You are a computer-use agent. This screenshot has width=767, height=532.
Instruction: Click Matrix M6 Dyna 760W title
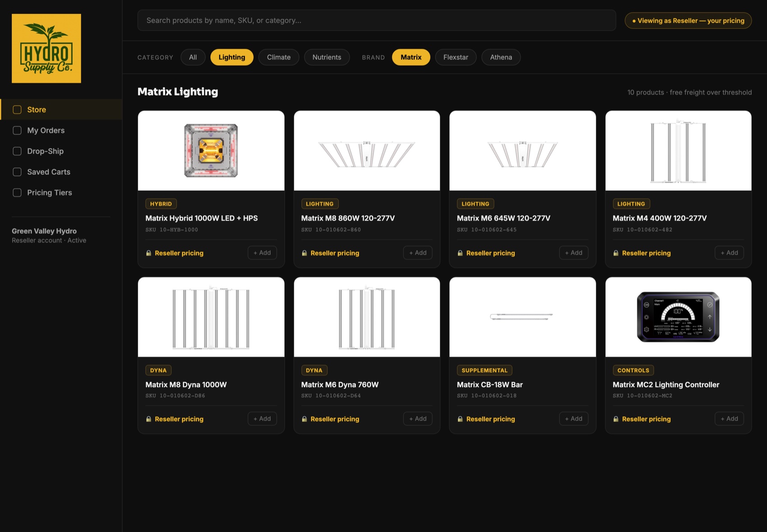coord(340,385)
